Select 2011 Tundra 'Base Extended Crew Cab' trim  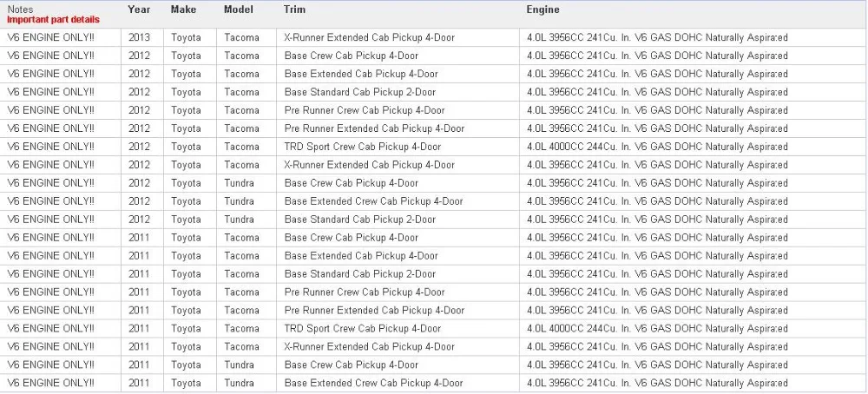tap(373, 383)
